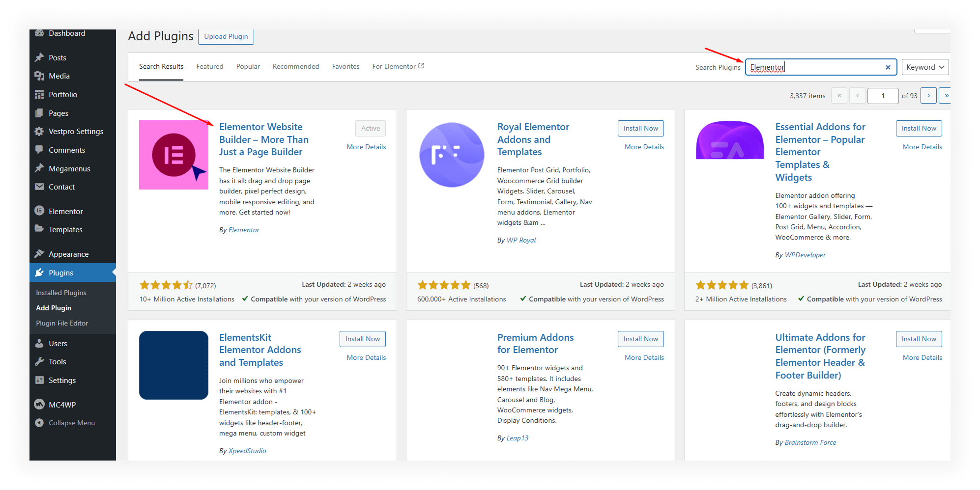Click the Elementor author link under description

point(244,230)
